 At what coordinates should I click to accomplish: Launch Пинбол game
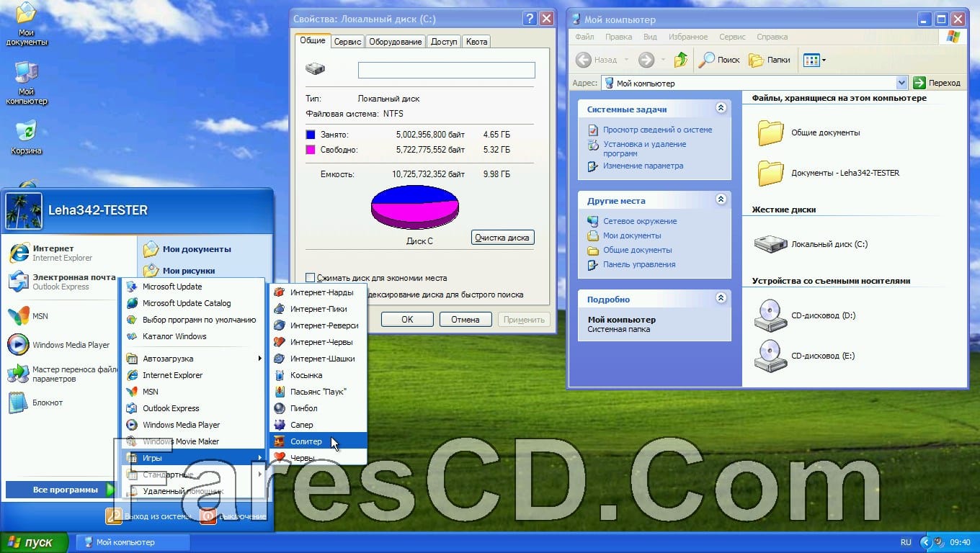[x=318, y=408]
